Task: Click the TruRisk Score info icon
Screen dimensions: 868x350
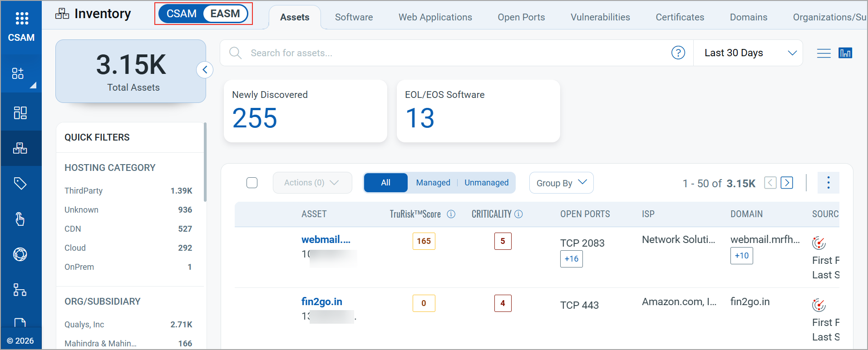Action: (451, 214)
